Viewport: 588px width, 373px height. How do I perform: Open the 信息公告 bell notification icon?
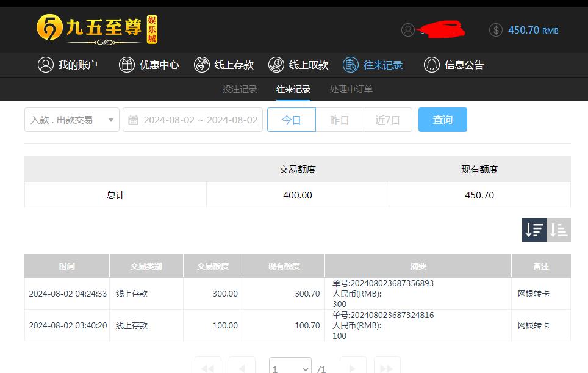point(432,65)
